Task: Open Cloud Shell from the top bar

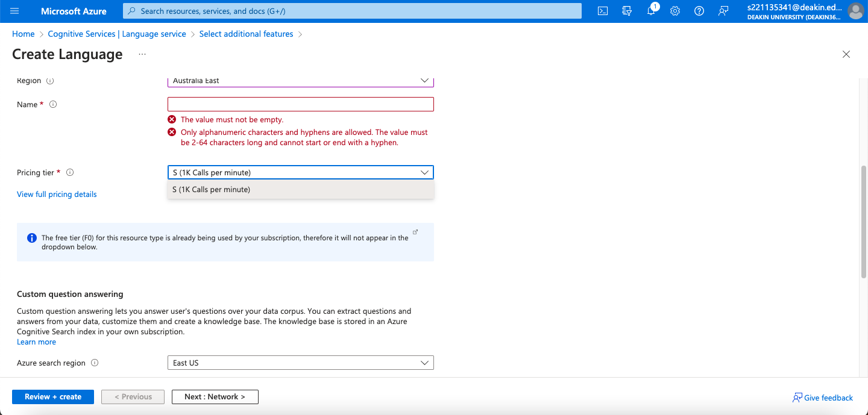Action: [602, 11]
